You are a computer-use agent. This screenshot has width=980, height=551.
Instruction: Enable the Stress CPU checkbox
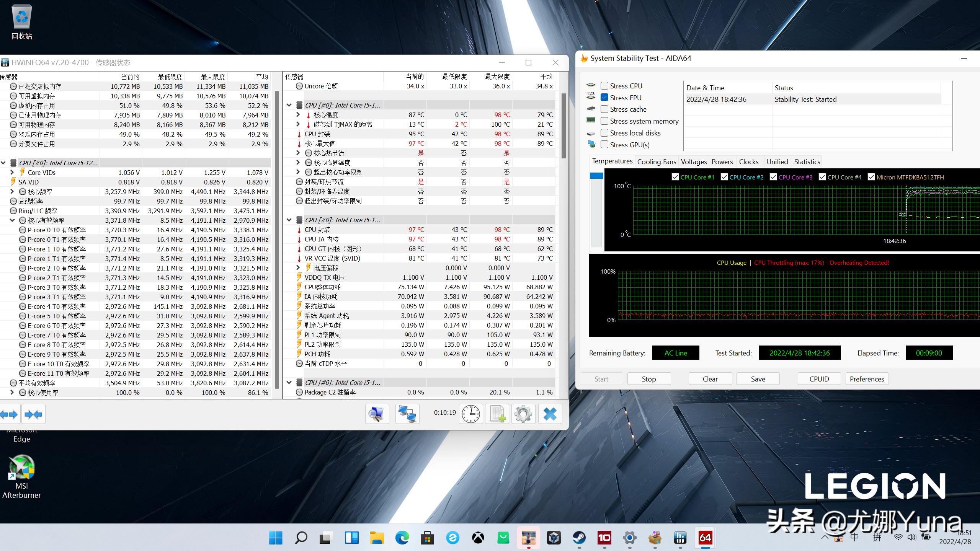click(604, 86)
